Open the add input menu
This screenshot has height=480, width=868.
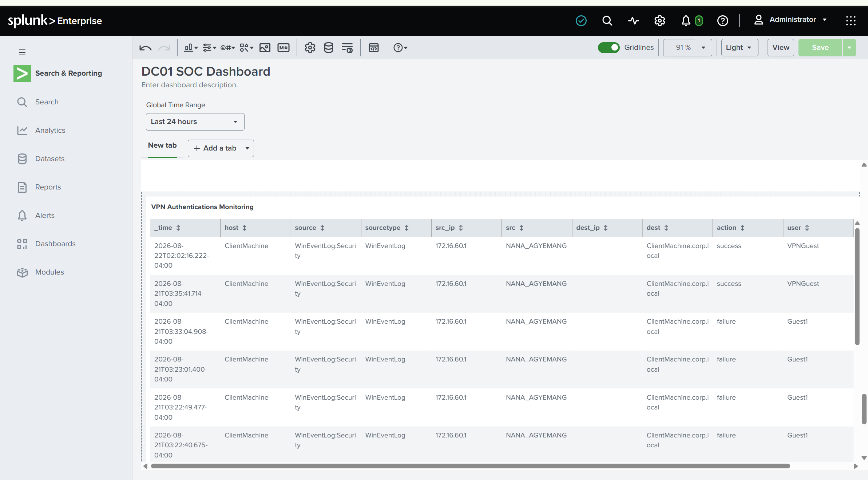[x=209, y=48]
